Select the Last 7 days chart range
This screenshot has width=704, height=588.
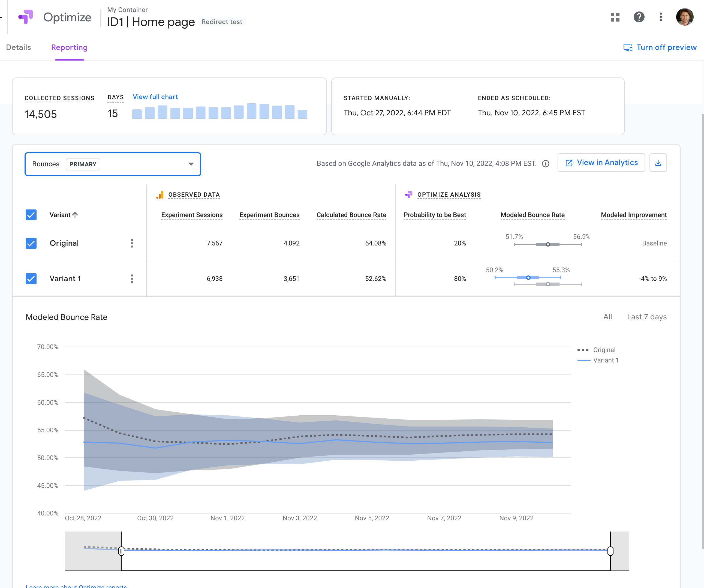[646, 317]
